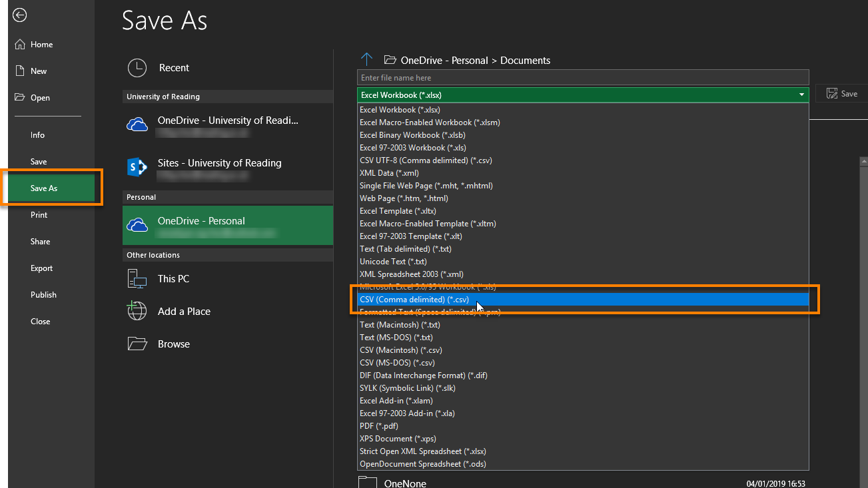Choose XML Spreadsheet 2003 (*.xml)

tap(583, 274)
